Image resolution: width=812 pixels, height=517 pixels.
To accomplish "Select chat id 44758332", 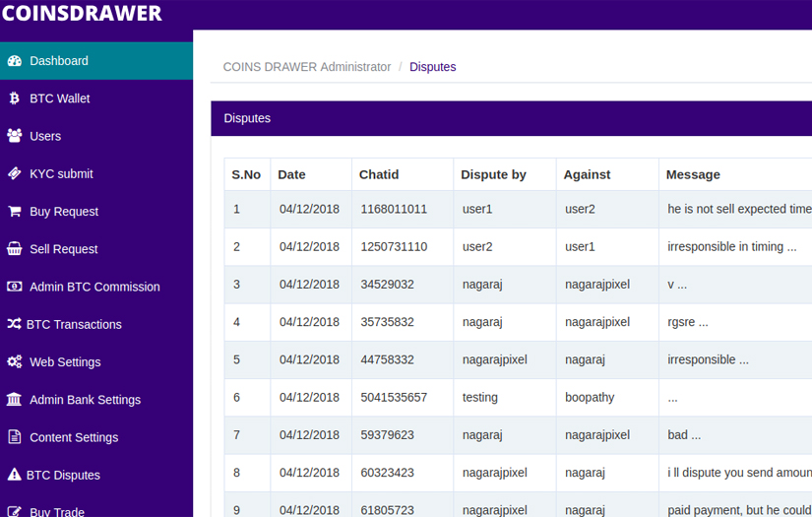I will coord(388,359).
